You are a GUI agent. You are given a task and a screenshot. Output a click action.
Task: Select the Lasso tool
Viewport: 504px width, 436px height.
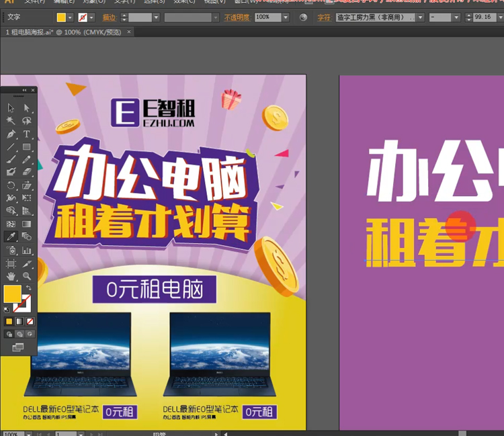(x=27, y=120)
